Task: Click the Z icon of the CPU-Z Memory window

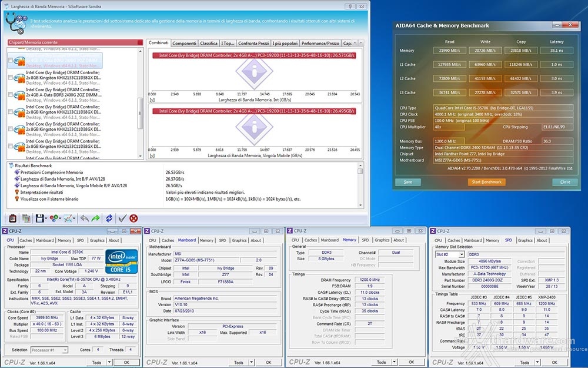Action: (290, 231)
